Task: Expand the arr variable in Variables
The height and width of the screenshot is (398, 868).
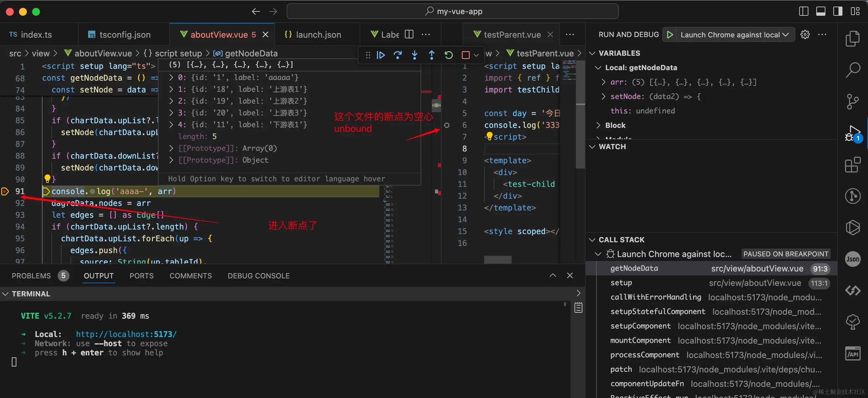Action: pyautogui.click(x=603, y=82)
